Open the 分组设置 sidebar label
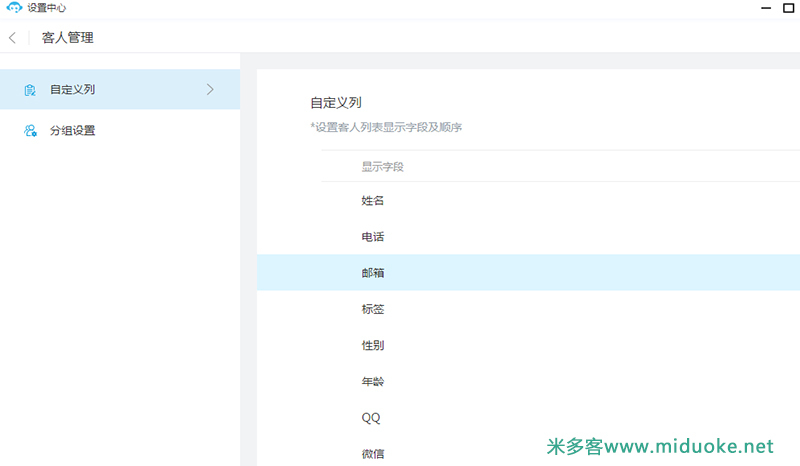800x466 pixels. [72, 130]
